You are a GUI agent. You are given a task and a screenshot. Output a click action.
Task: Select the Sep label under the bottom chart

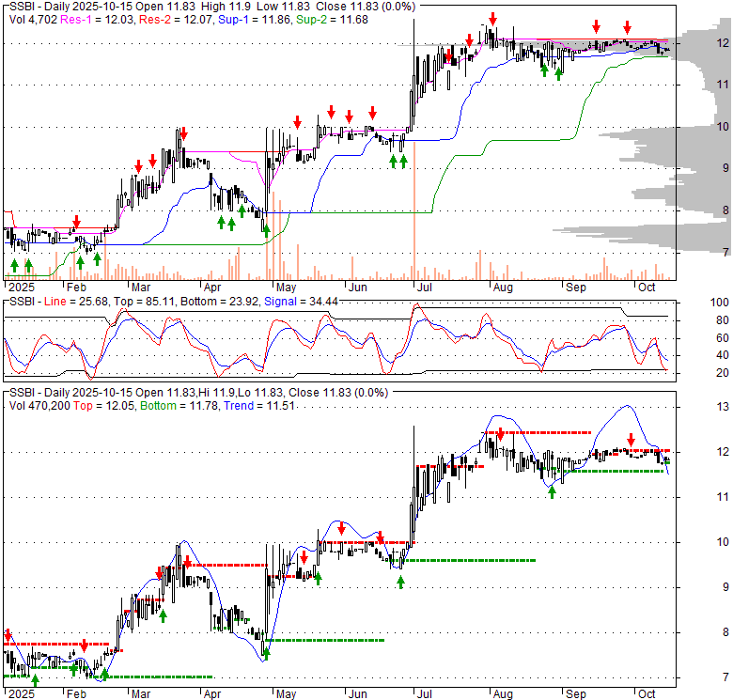pos(575,694)
